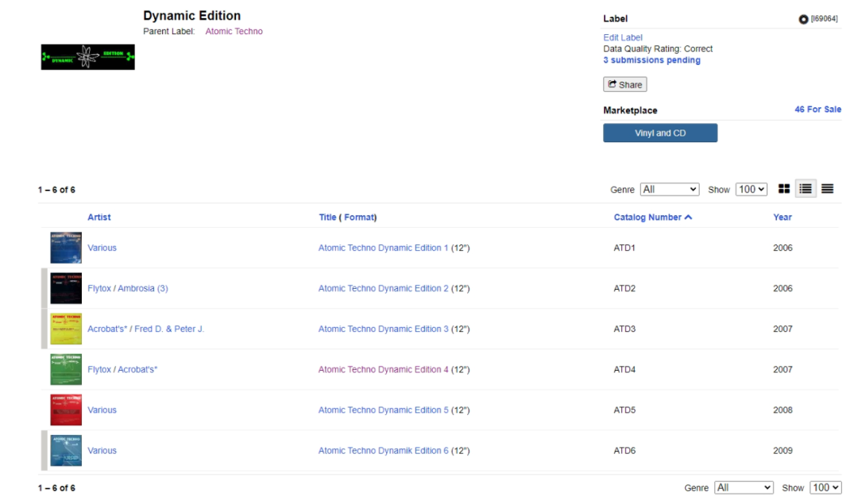This screenshot has width=858, height=504.
Task: Sort releases by Year column
Action: point(783,217)
